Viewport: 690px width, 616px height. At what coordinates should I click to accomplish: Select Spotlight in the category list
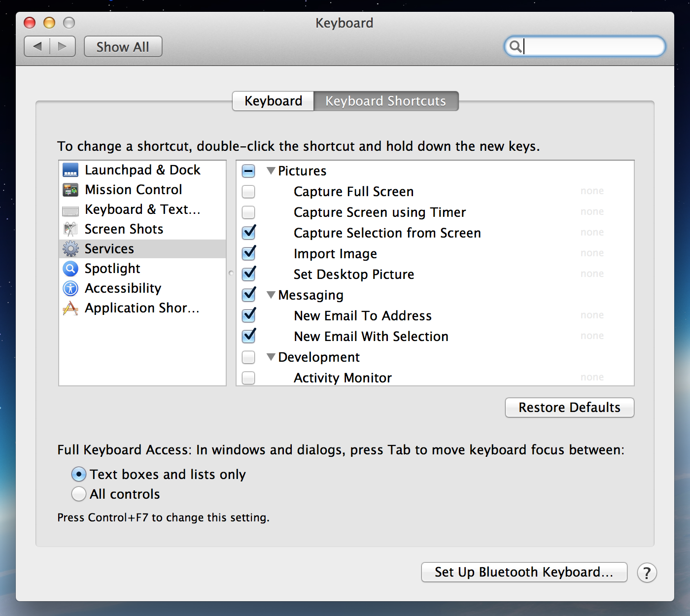click(x=142, y=269)
